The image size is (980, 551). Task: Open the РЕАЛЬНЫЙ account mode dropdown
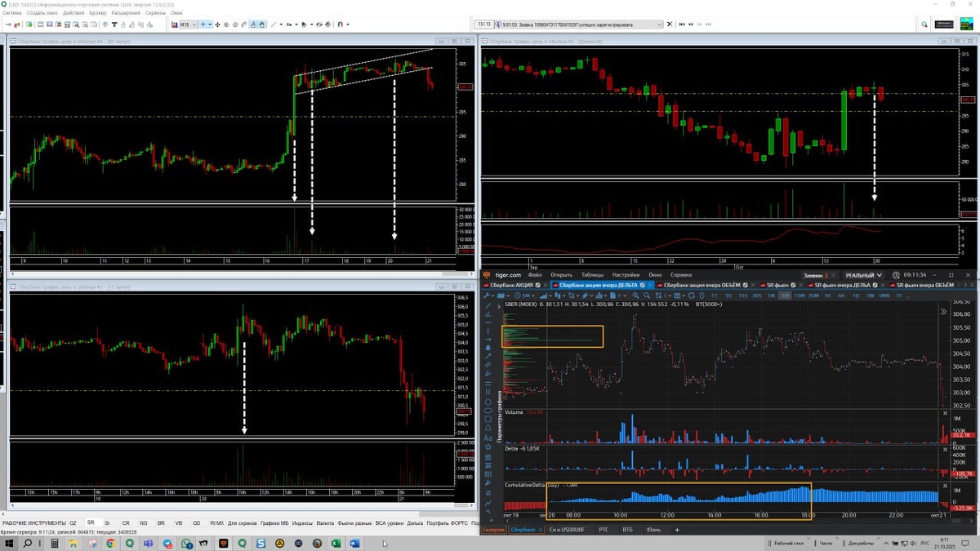(x=864, y=275)
